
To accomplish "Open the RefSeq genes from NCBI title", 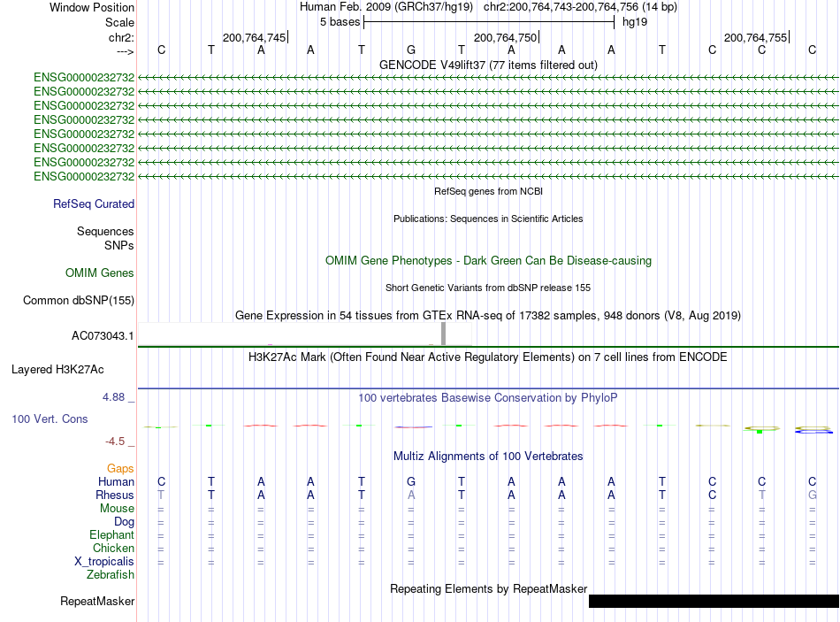I will point(488,191).
